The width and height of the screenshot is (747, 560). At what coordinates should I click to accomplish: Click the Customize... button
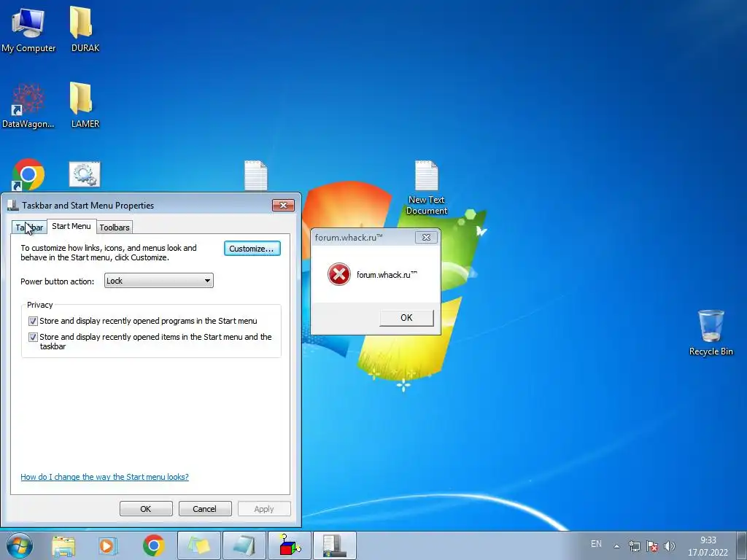pos(252,249)
